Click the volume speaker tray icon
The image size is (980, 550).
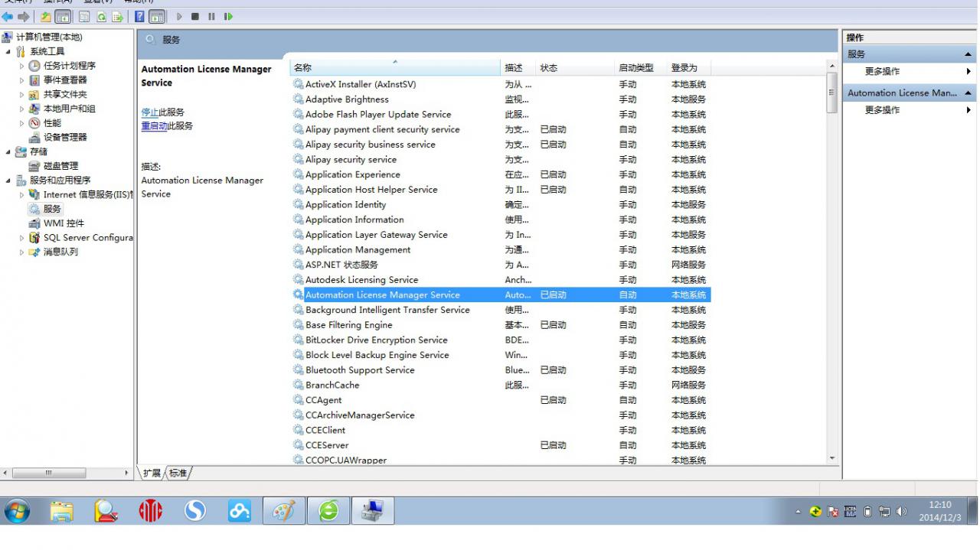tap(901, 512)
